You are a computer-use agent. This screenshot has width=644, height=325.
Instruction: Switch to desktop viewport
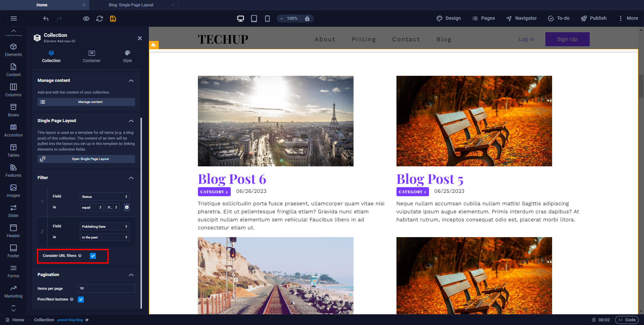240,18
